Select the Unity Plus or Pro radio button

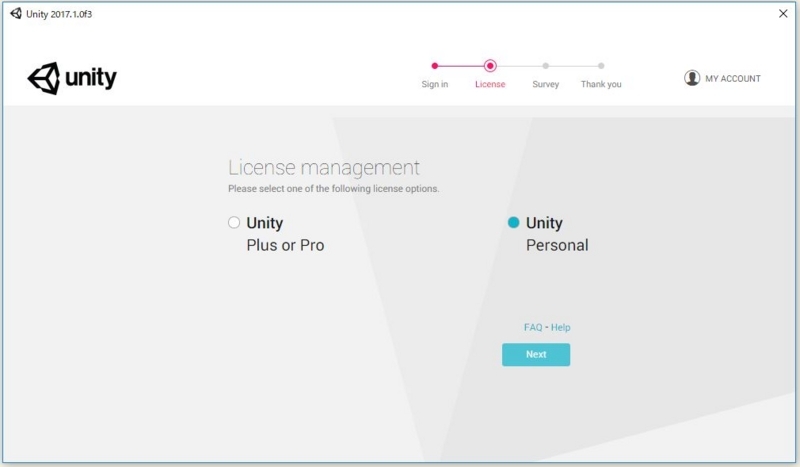click(234, 223)
